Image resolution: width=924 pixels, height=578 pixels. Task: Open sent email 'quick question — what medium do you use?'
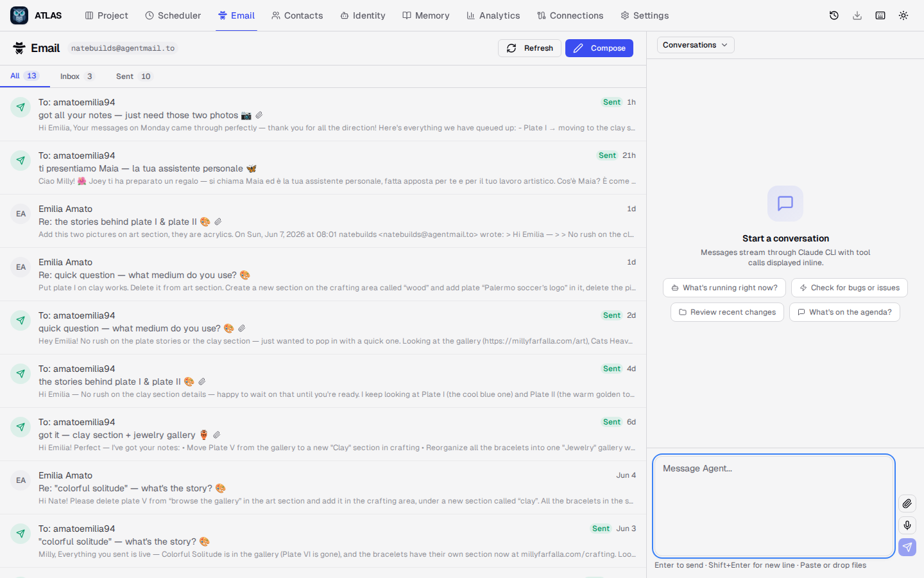[323, 328]
